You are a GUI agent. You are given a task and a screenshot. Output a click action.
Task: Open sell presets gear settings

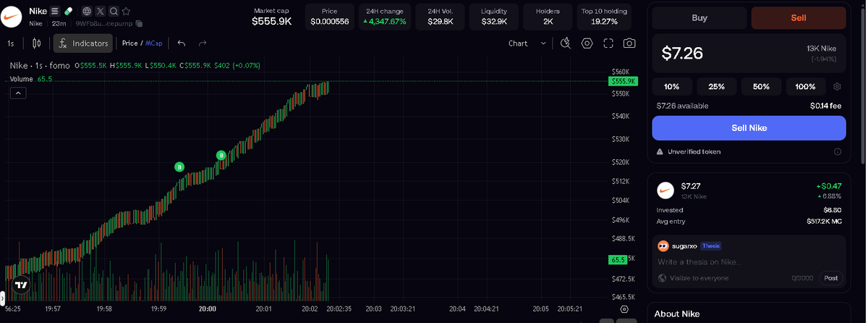click(x=837, y=87)
